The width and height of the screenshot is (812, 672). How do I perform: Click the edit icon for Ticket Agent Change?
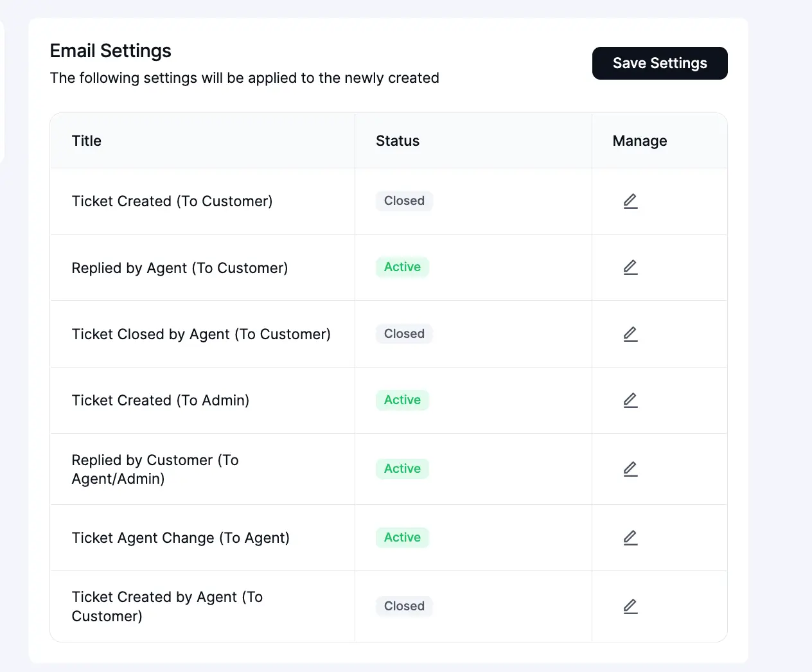pyautogui.click(x=630, y=538)
